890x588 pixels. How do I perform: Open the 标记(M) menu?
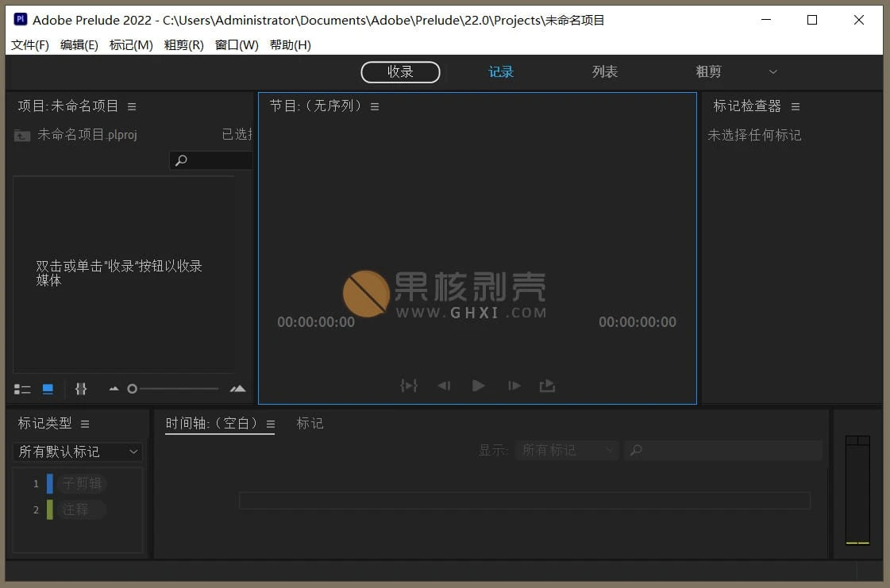click(130, 45)
